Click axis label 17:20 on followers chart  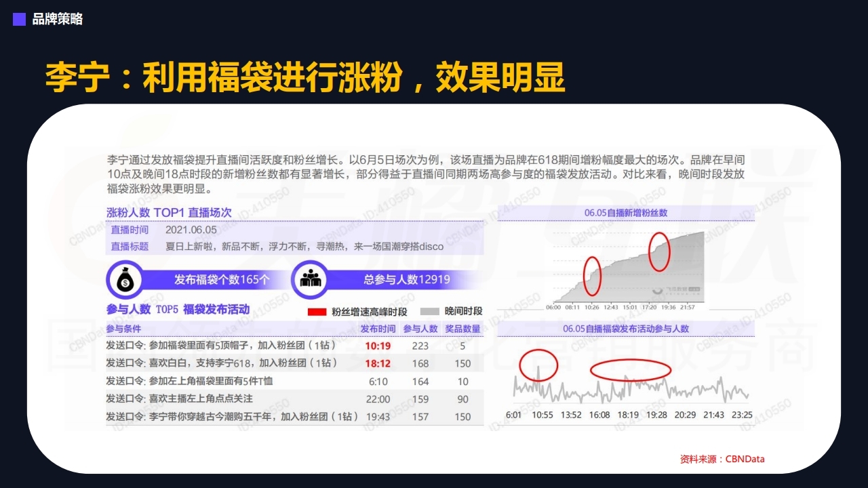tap(650, 307)
